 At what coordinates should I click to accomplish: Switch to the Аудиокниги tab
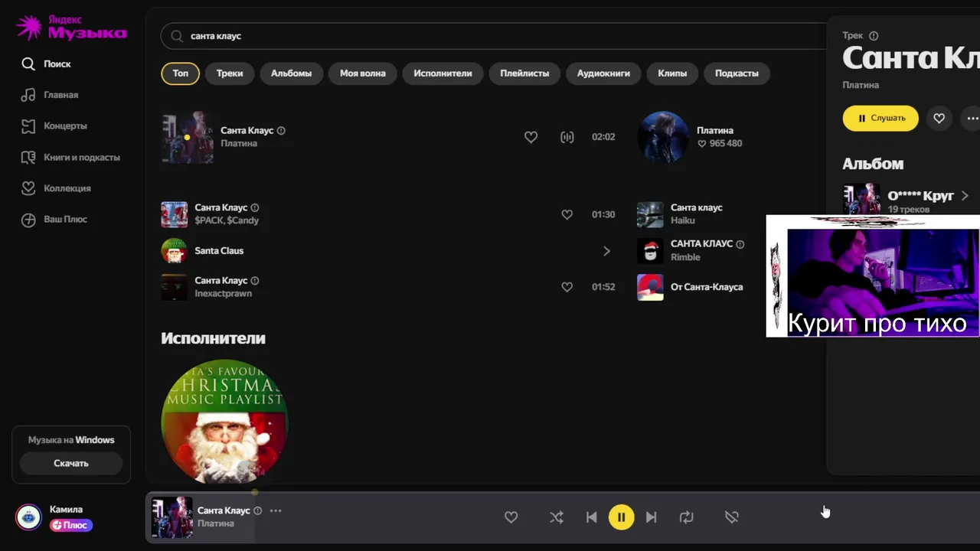(x=603, y=73)
